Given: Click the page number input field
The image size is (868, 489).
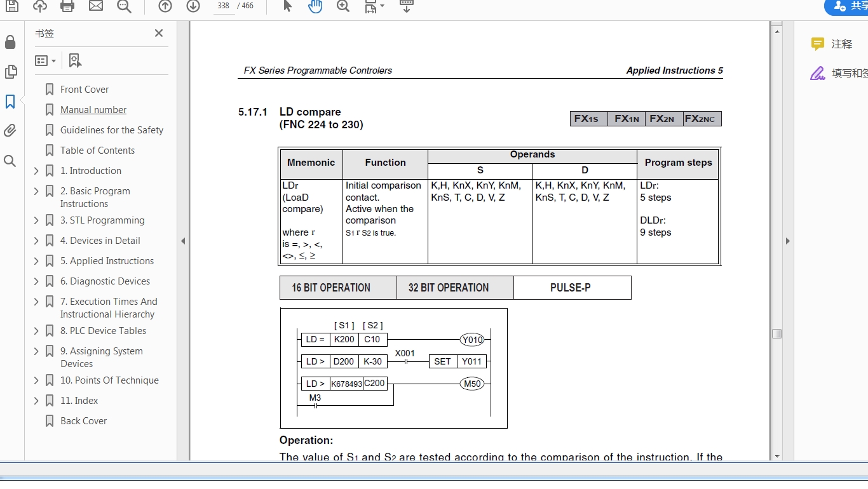Looking at the screenshot, I should point(223,6).
